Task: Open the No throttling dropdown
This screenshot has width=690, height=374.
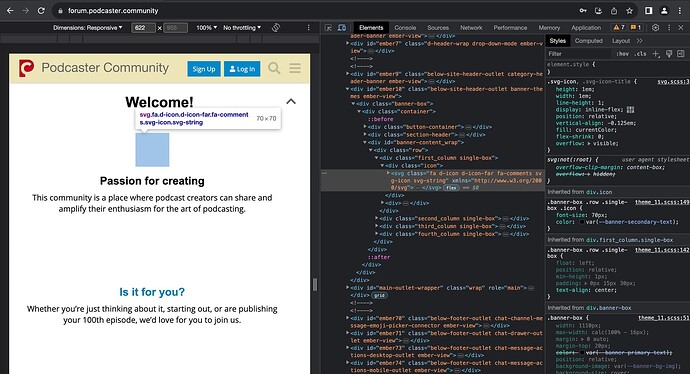Action: 242,27
